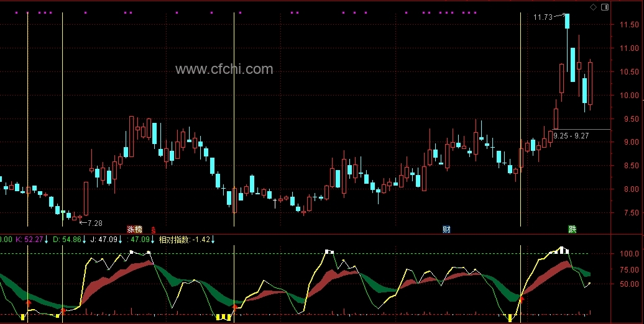The height and width of the screenshot is (324, 644).
Task: Click the 8.00 price axis value
Action: [630, 189]
